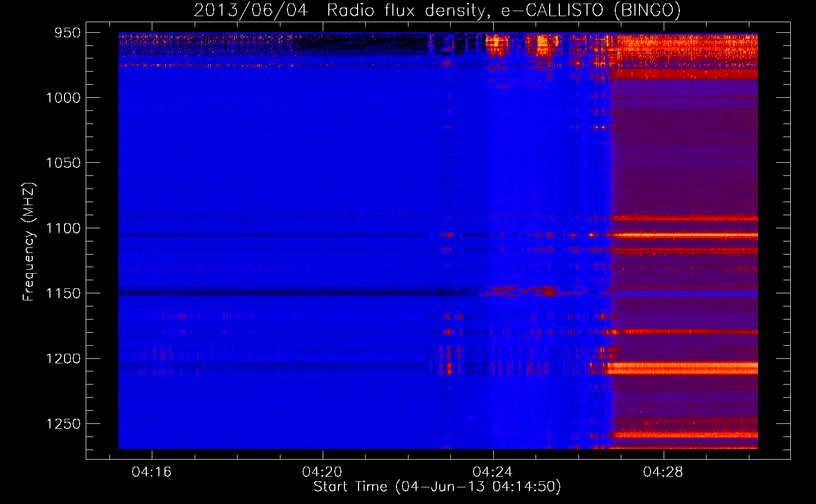816x504 pixels.
Task: Click the 1100 frequency tick label
Action: 64,228
